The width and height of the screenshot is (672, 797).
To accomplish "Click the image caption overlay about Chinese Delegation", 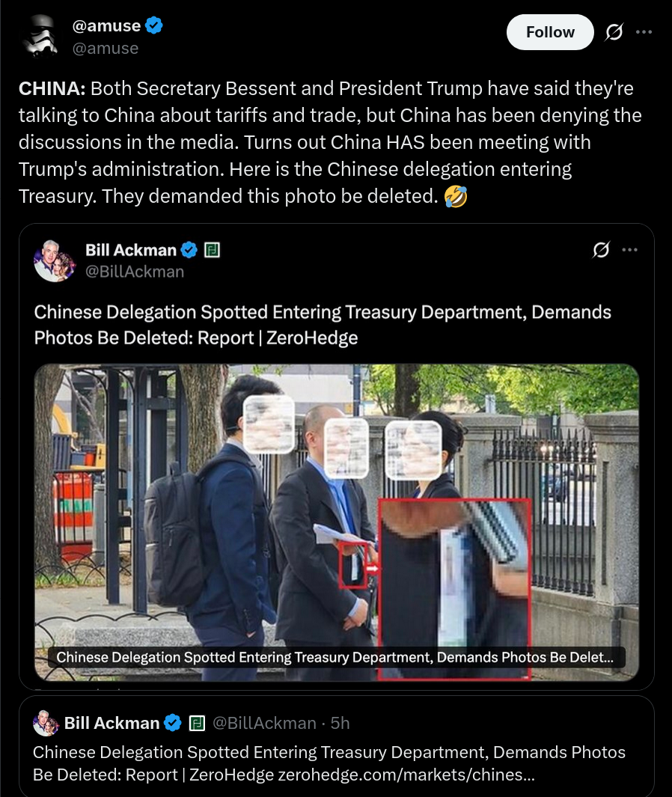I will pos(335,657).
